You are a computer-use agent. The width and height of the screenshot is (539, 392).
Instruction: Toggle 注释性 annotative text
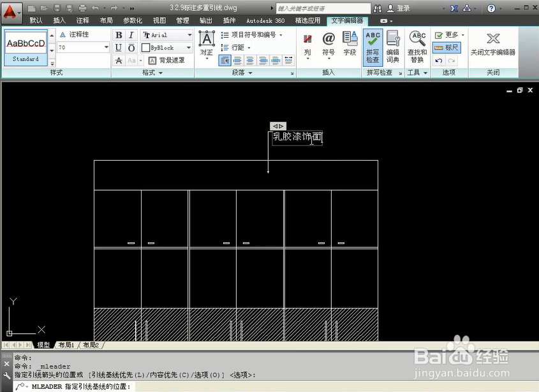point(75,34)
